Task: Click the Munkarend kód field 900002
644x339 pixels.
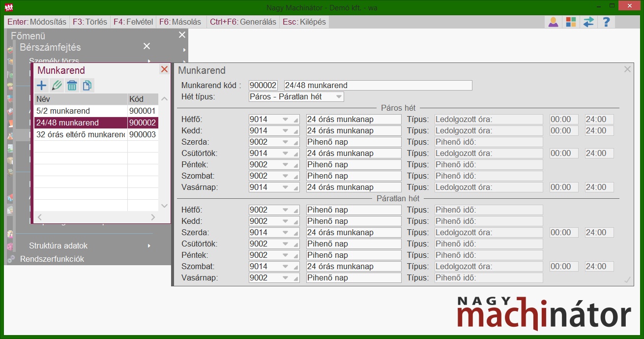Action: [263, 86]
